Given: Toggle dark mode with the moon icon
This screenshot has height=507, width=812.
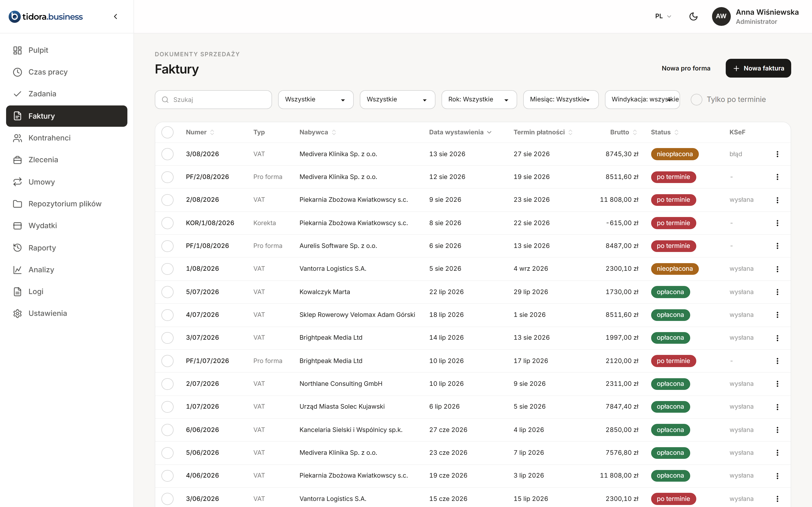Looking at the screenshot, I should (x=693, y=16).
